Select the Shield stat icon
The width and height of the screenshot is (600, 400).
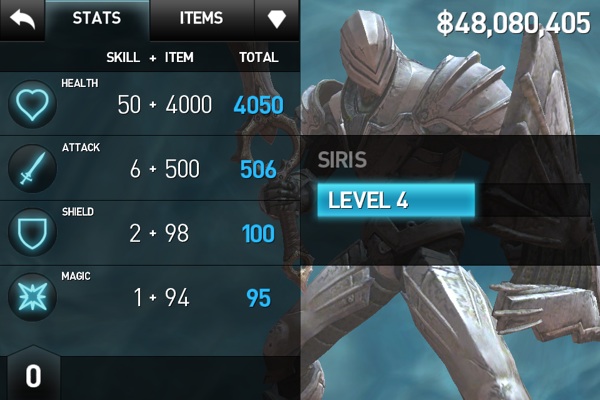[33, 232]
